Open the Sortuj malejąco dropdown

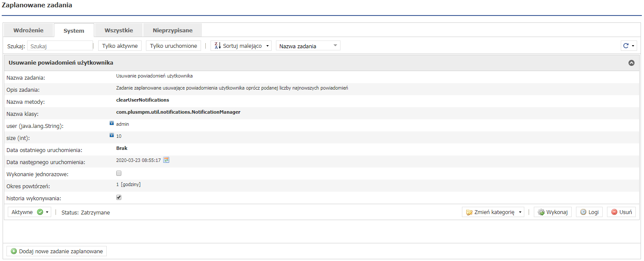click(241, 46)
